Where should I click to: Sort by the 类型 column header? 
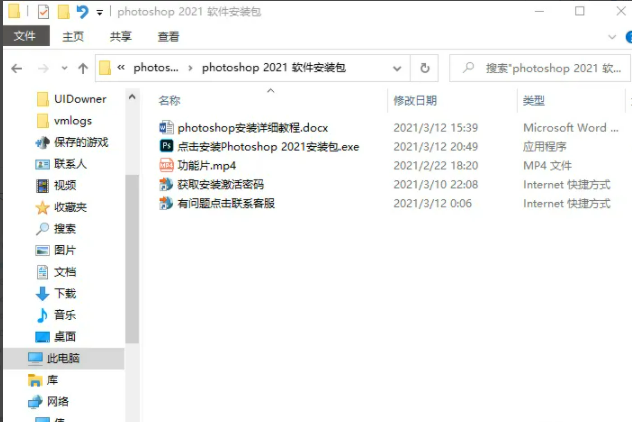click(534, 100)
